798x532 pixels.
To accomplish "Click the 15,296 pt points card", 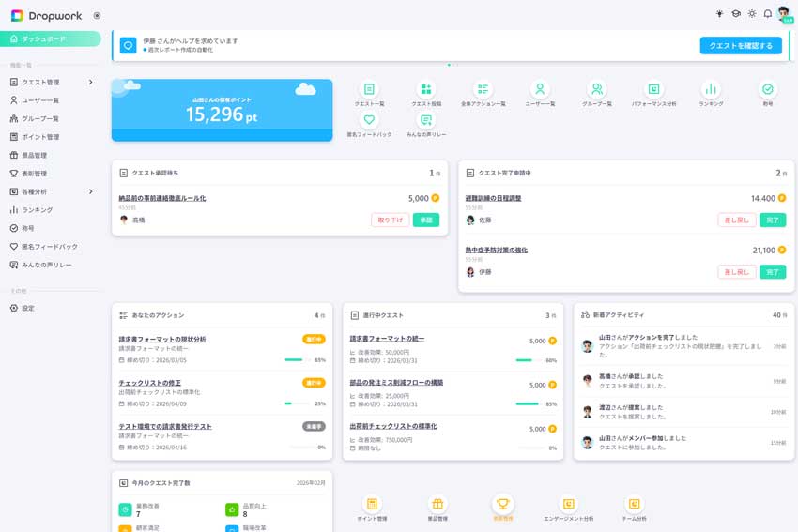I will [x=222, y=110].
